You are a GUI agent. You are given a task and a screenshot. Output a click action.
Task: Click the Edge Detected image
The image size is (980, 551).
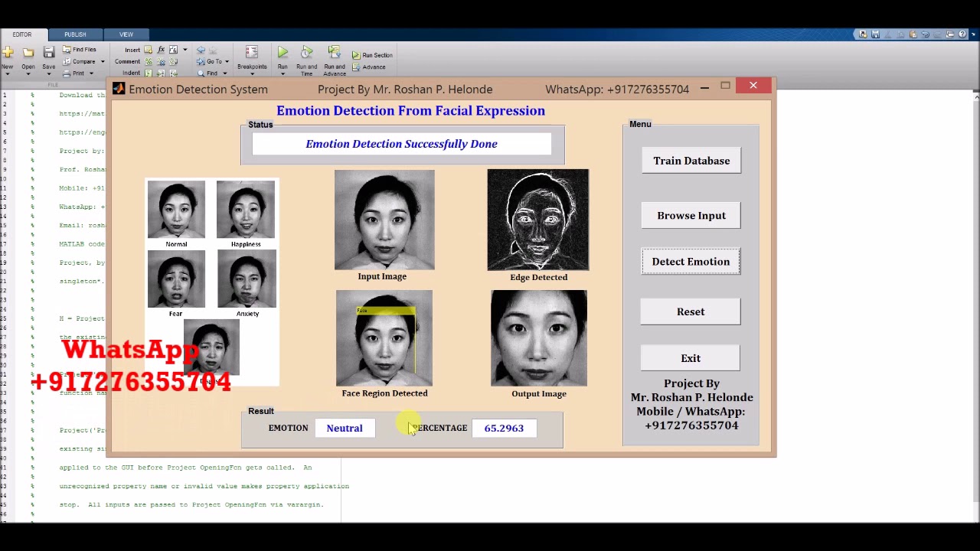click(538, 220)
